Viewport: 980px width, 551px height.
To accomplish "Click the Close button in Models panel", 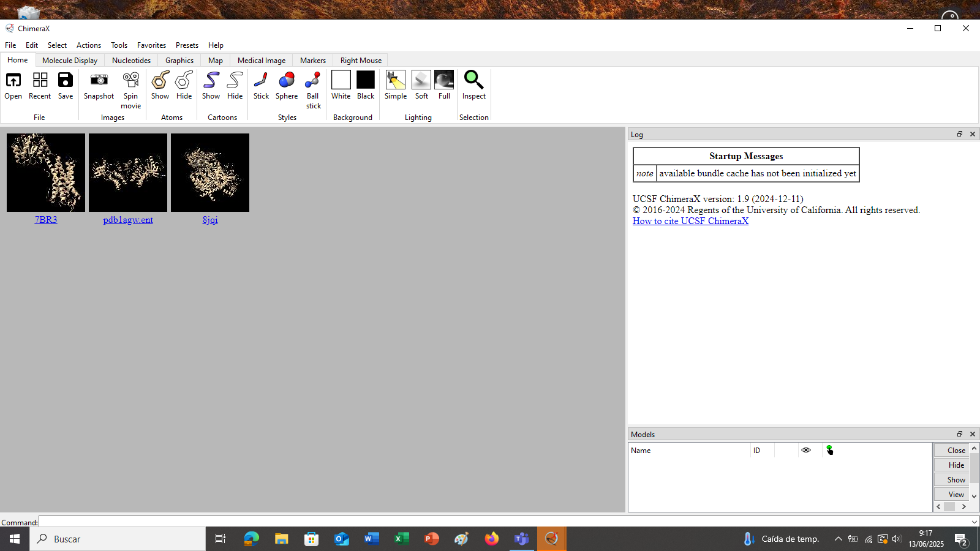I will point(952,450).
